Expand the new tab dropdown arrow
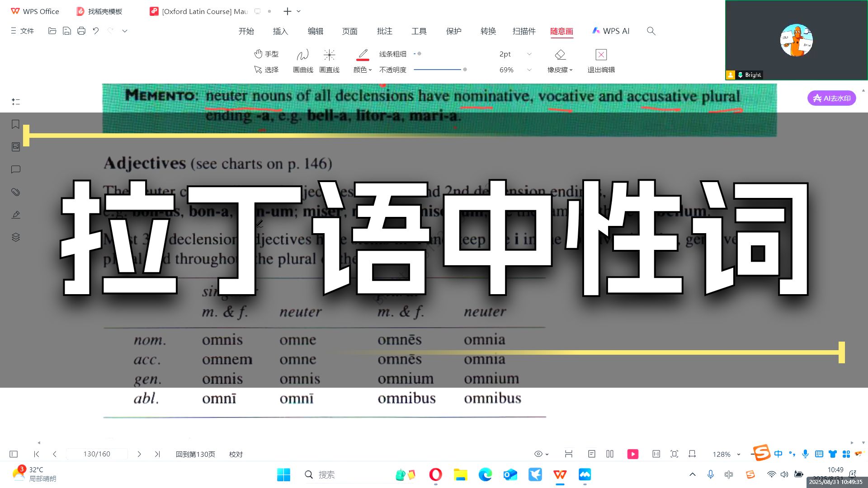 (298, 11)
